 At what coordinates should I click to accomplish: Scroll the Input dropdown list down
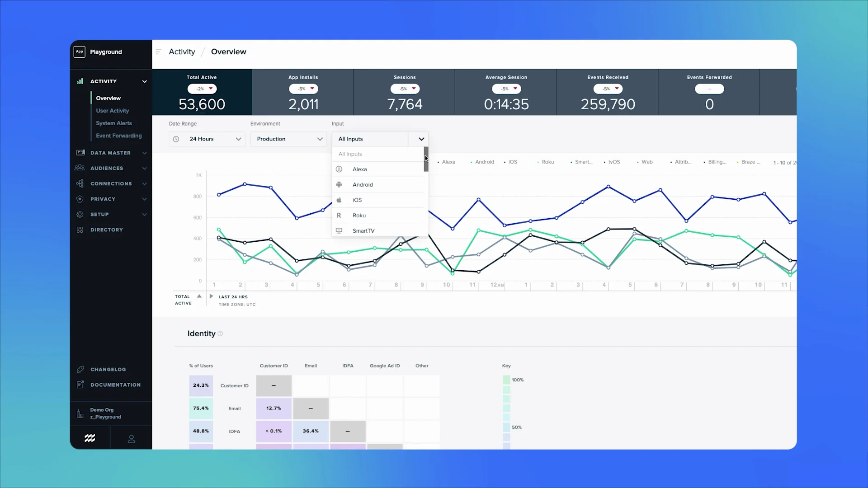[x=426, y=231]
